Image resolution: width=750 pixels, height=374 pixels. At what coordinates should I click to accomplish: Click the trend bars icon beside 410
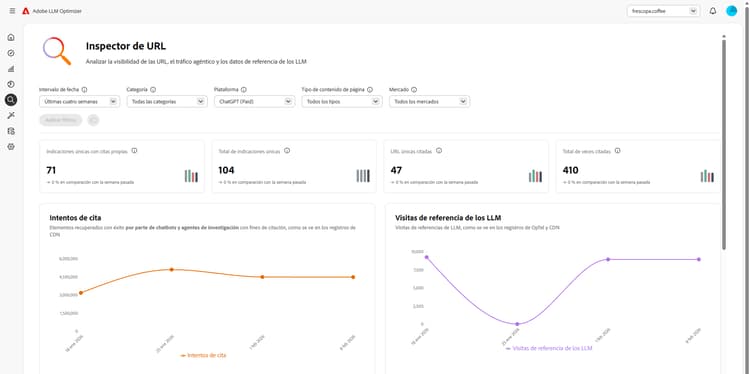pos(707,176)
